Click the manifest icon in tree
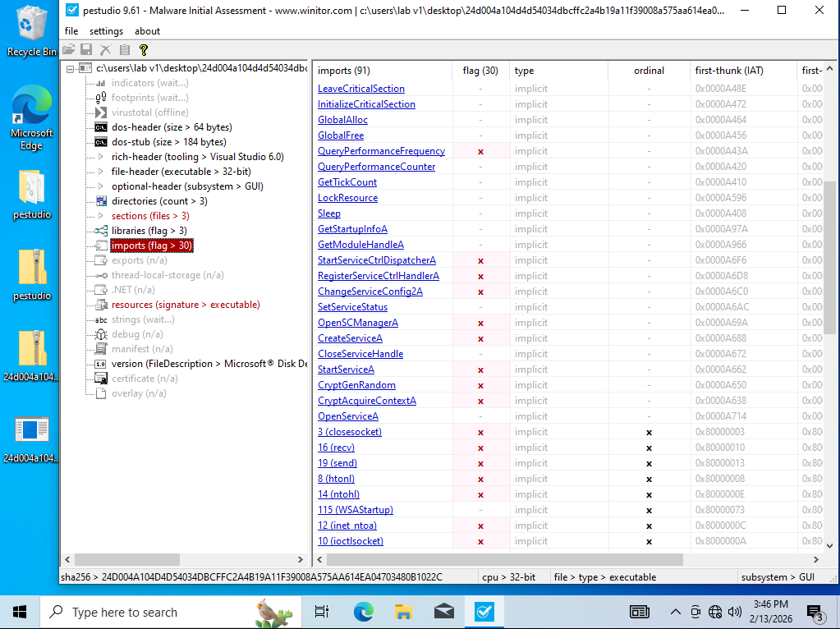The width and height of the screenshot is (840, 629). coord(101,349)
